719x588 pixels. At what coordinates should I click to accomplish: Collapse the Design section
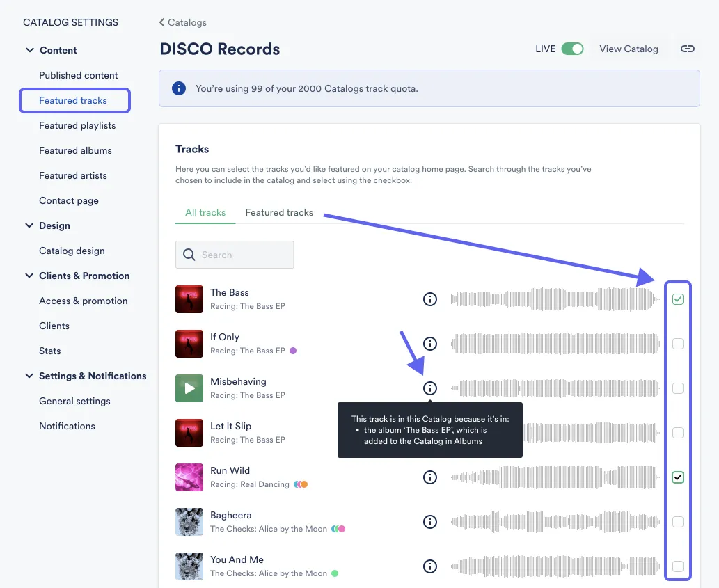pyautogui.click(x=29, y=225)
